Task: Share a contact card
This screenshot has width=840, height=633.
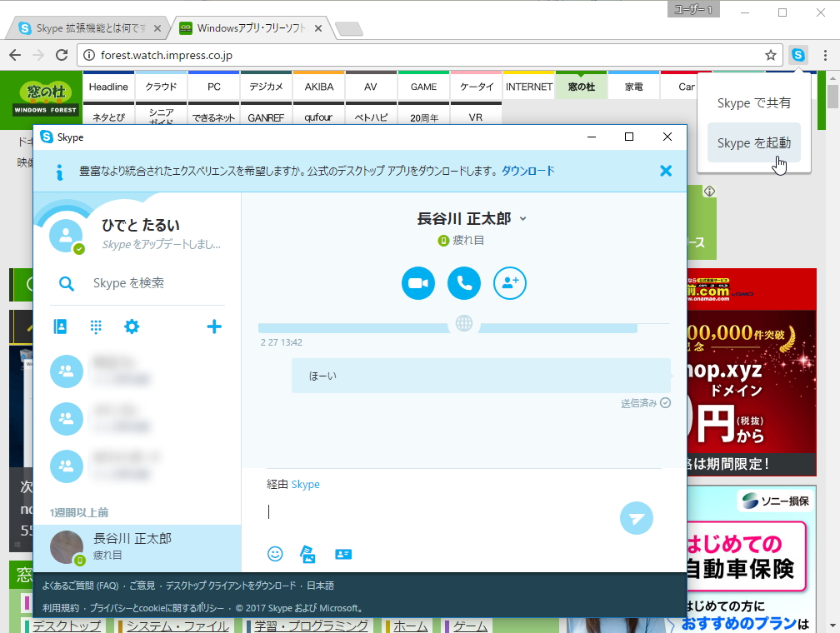Action: [343, 553]
